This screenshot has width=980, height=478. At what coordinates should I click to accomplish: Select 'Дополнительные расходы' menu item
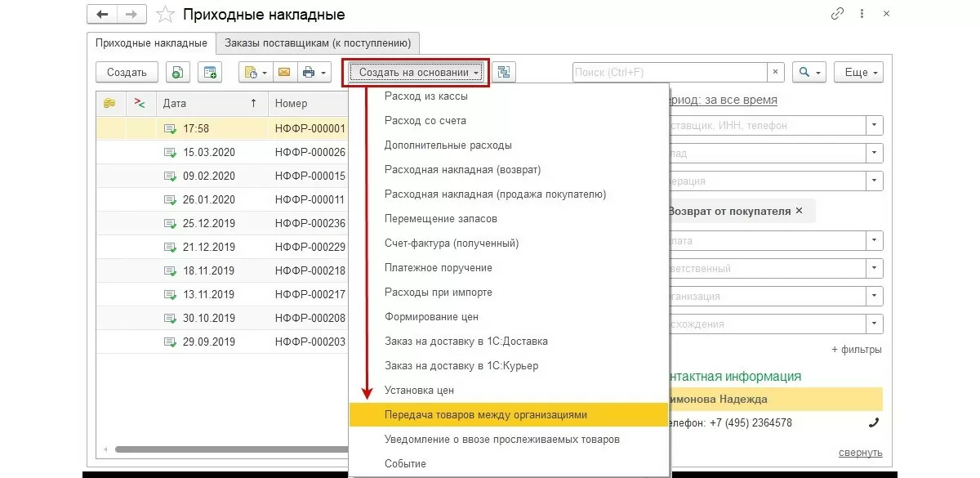point(509,145)
